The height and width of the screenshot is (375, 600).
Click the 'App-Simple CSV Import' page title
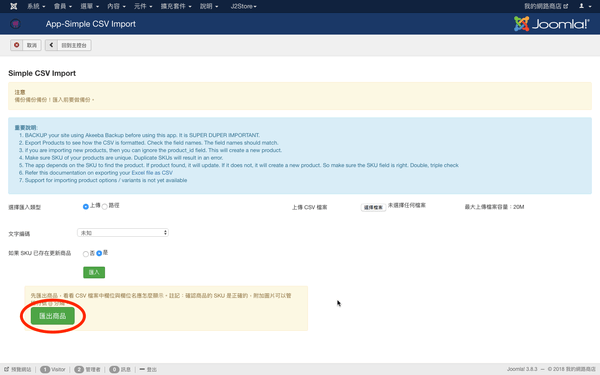pyautogui.click(x=91, y=24)
